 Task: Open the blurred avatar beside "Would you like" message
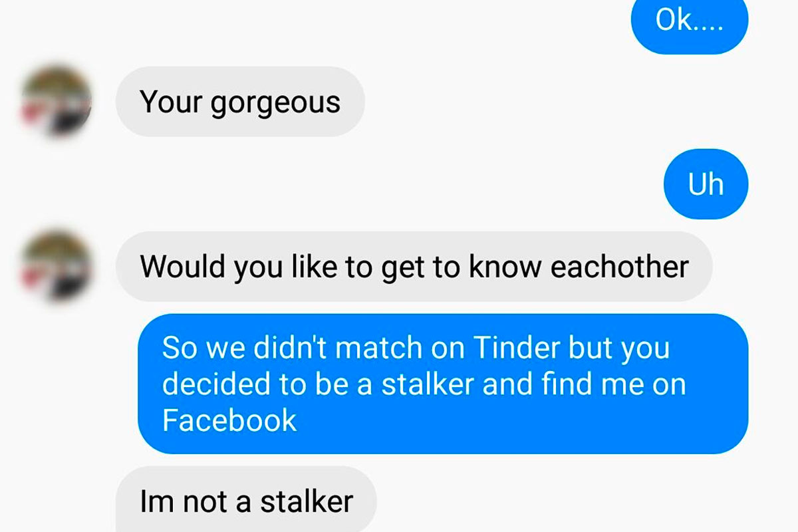pyautogui.click(x=56, y=266)
